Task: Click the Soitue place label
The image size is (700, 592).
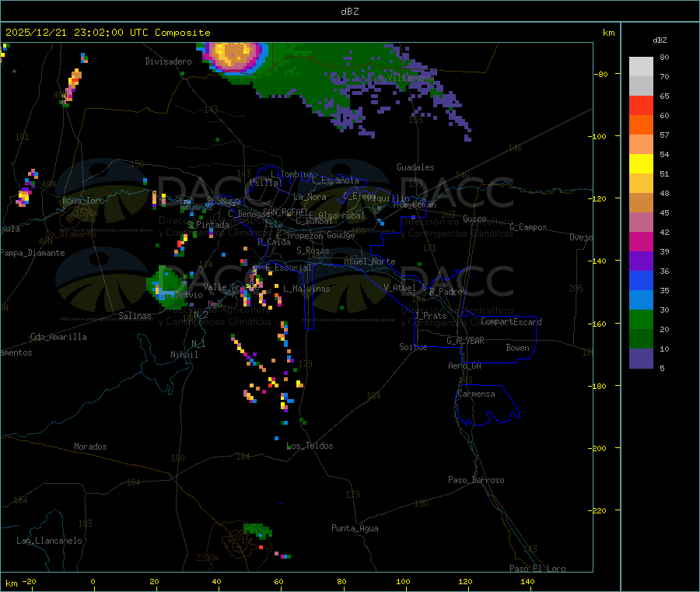Action: [x=413, y=347]
